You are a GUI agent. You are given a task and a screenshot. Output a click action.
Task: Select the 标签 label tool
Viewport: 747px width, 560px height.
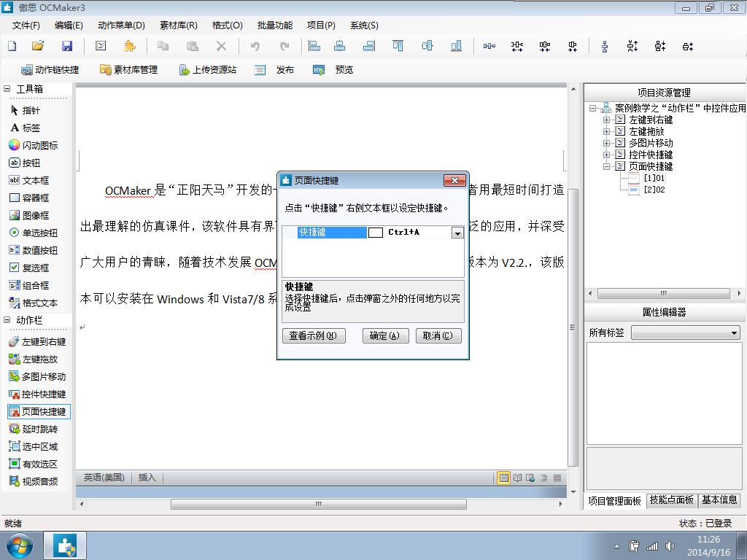point(26,128)
